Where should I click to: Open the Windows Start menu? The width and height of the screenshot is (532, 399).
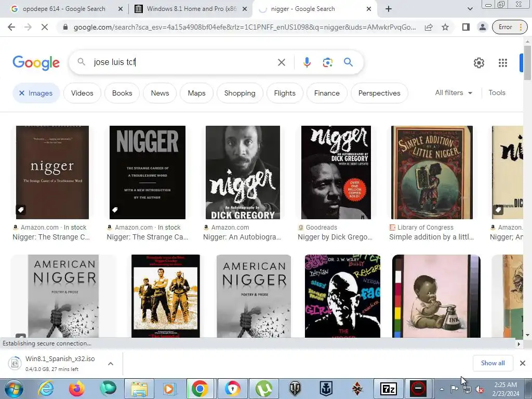[14, 389]
